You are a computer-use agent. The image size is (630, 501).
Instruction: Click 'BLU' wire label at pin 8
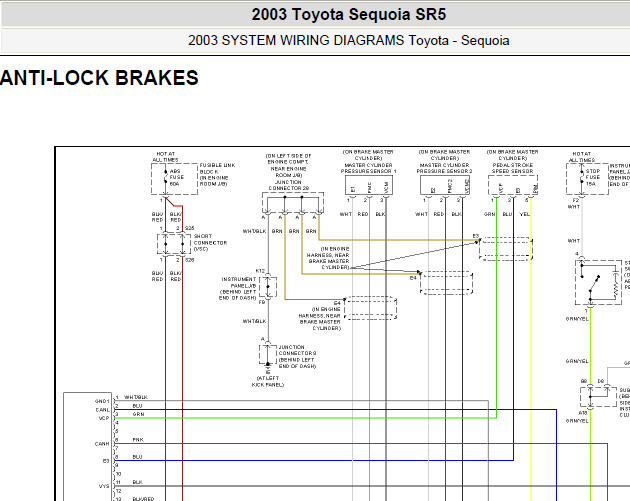[137, 457]
